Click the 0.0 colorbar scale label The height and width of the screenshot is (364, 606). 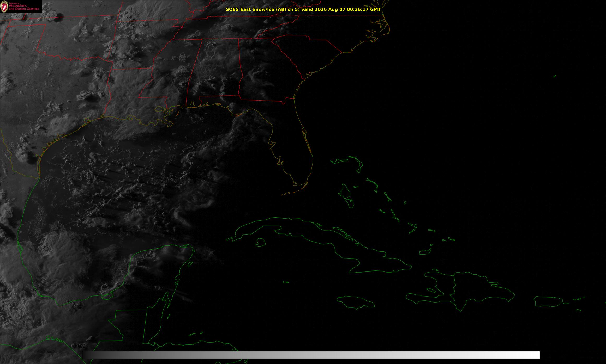[x=81, y=346]
